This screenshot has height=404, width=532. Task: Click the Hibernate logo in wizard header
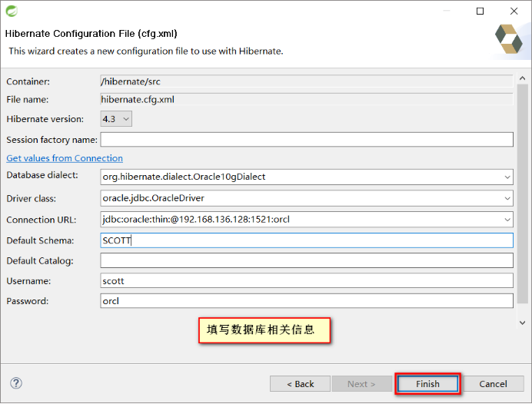509,39
